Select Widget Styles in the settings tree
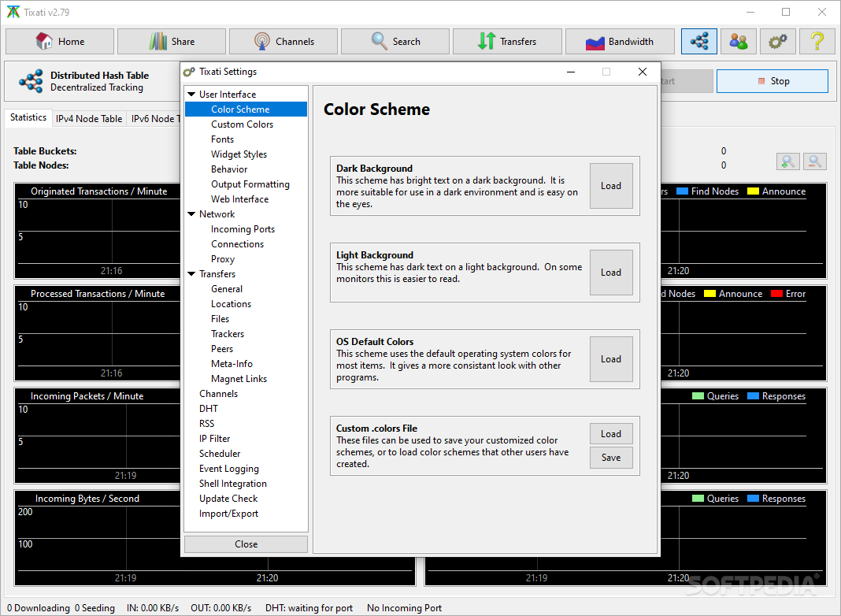The image size is (841, 616). pyautogui.click(x=239, y=154)
